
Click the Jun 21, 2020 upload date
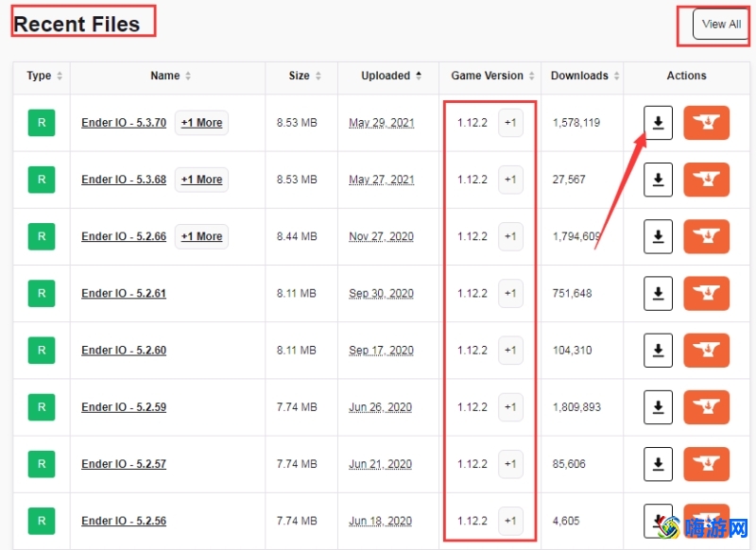(x=381, y=464)
